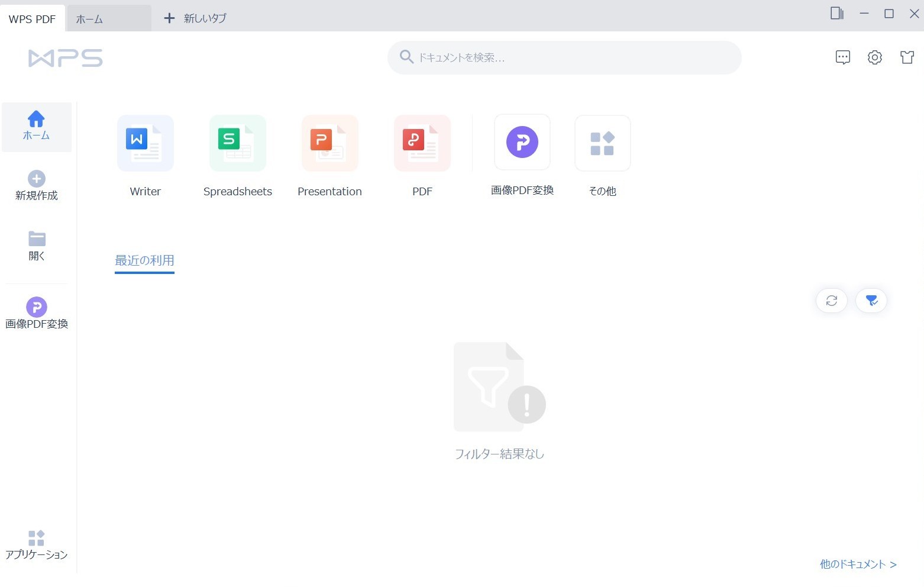The image size is (924, 587).
Task: Launch 画像PDF変換 from the top icon row
Action: (522, 154)
